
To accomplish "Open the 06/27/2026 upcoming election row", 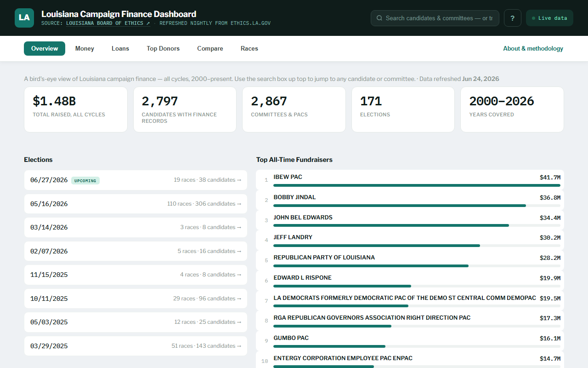I will (136, 180).
